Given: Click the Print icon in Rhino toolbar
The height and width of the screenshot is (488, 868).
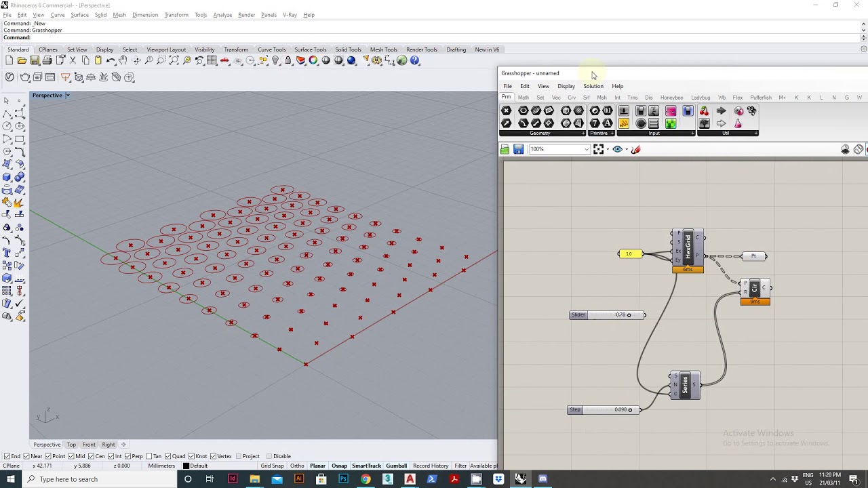Looking at the screenshot, I should tap(47, 60).
